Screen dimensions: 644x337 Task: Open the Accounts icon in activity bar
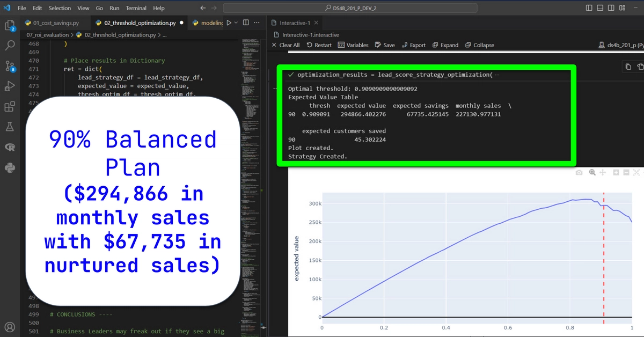click(x=10, y=327)
